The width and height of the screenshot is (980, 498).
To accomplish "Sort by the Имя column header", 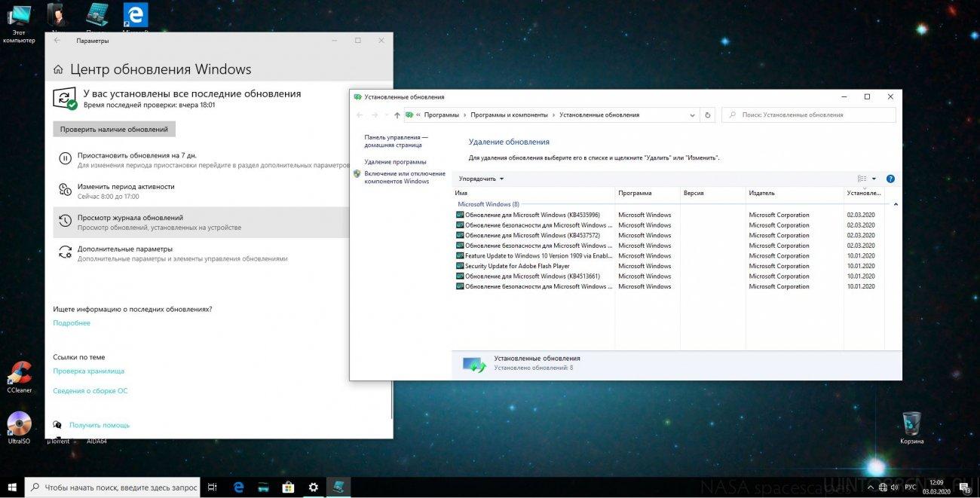I will [534, 194].
